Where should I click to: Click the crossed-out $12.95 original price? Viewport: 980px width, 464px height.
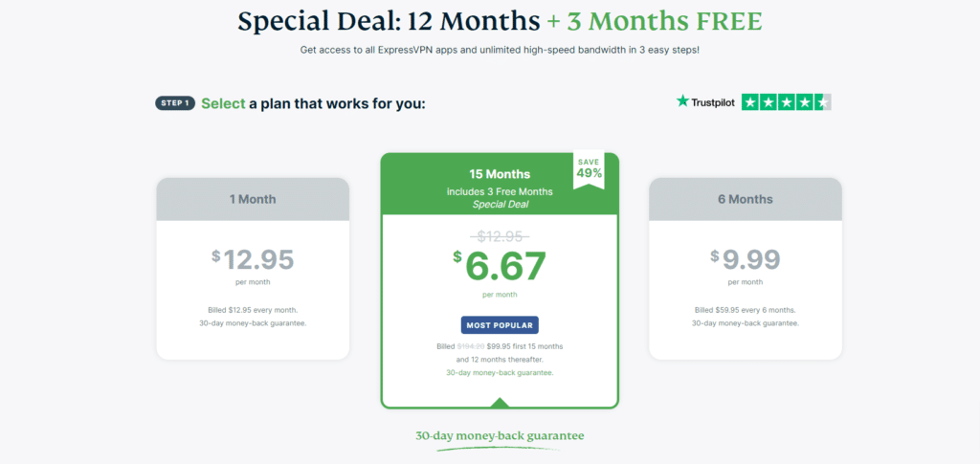(500, 236)
